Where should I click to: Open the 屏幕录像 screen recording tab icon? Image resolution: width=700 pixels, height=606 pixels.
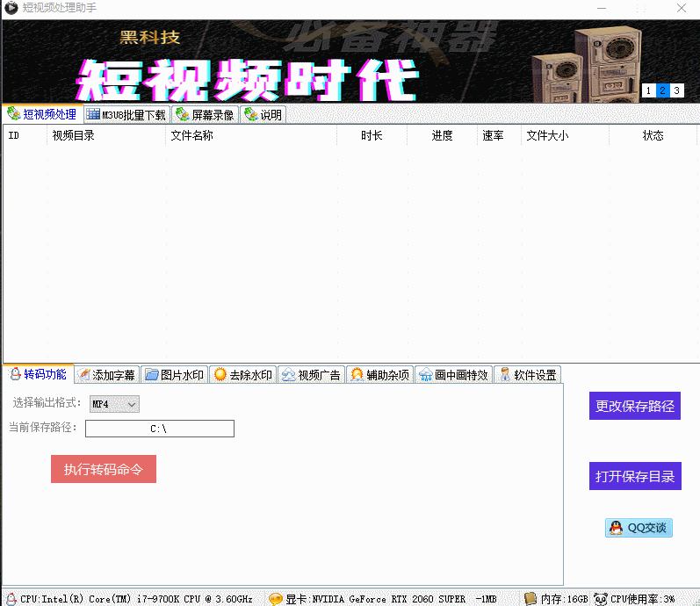coord(182,114)
